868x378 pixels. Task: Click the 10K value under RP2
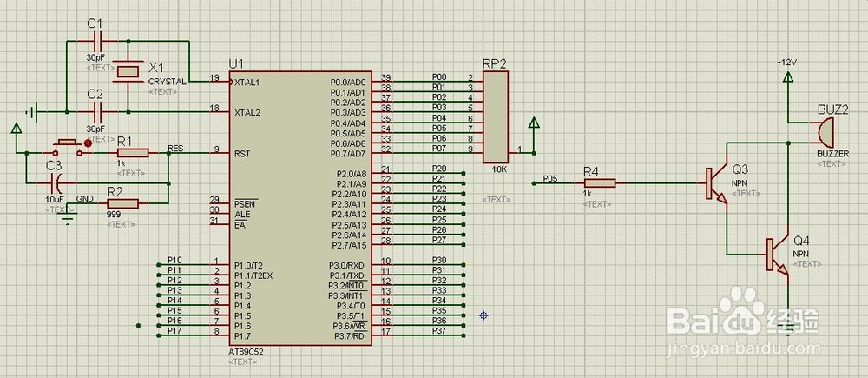pyautogui.click(x=499, y=169)
